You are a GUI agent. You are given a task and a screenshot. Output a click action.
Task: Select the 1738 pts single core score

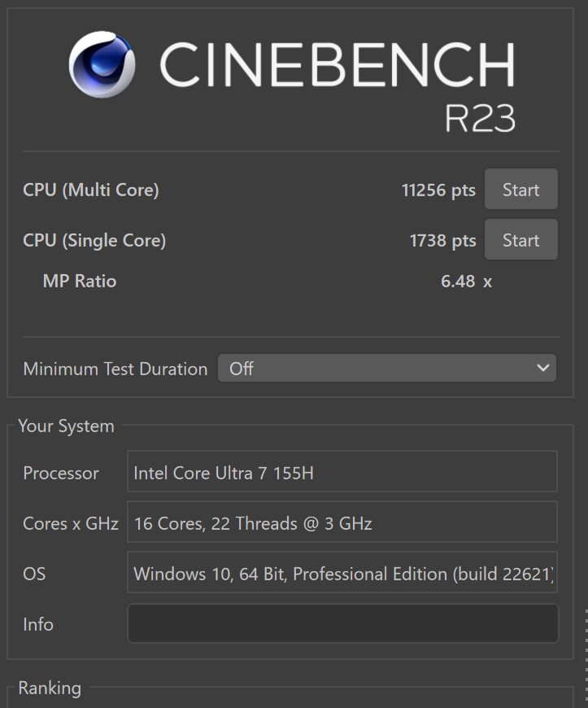[442, 241]
